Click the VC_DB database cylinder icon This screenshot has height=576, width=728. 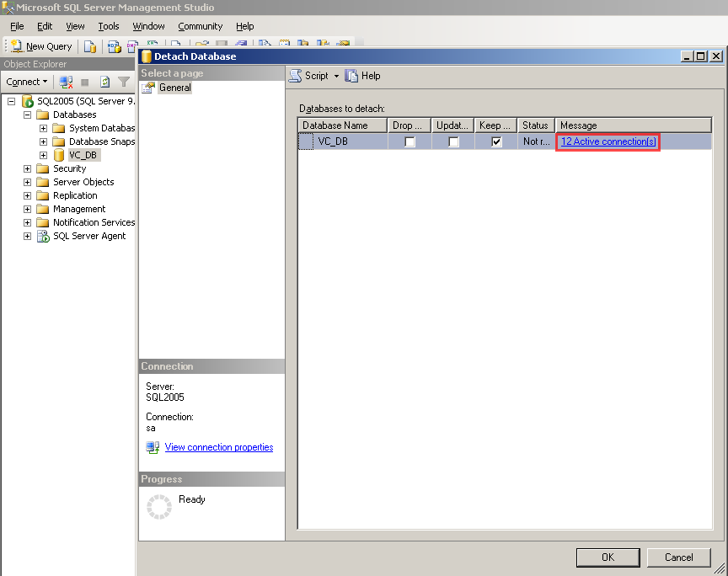pyautogui.click(x=59, y=155)
